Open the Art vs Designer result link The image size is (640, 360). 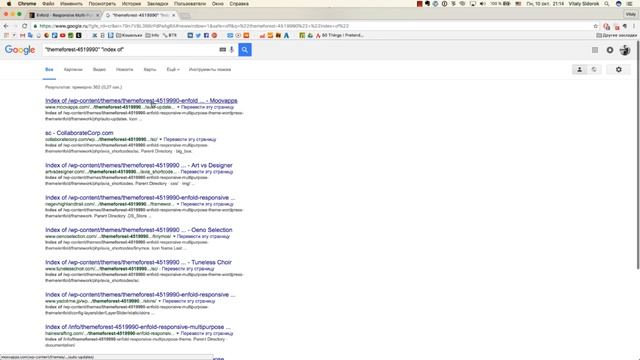coord(139,165)
